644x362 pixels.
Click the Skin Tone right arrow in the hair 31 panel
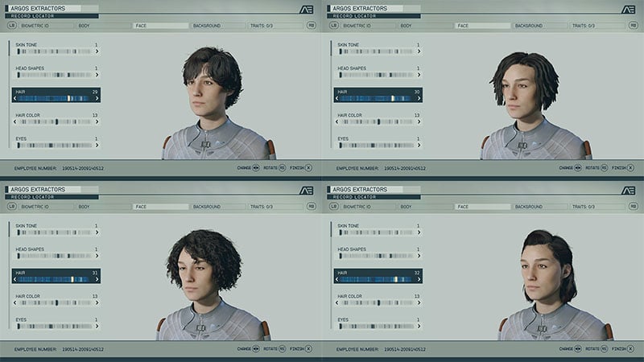(97, 232)
